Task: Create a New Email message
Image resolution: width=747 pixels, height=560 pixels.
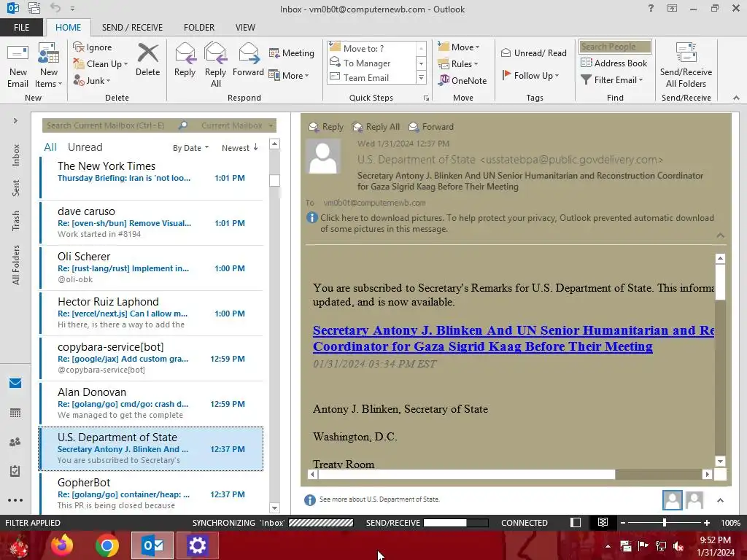Action: pyautogui.click(x=18, y=65)
